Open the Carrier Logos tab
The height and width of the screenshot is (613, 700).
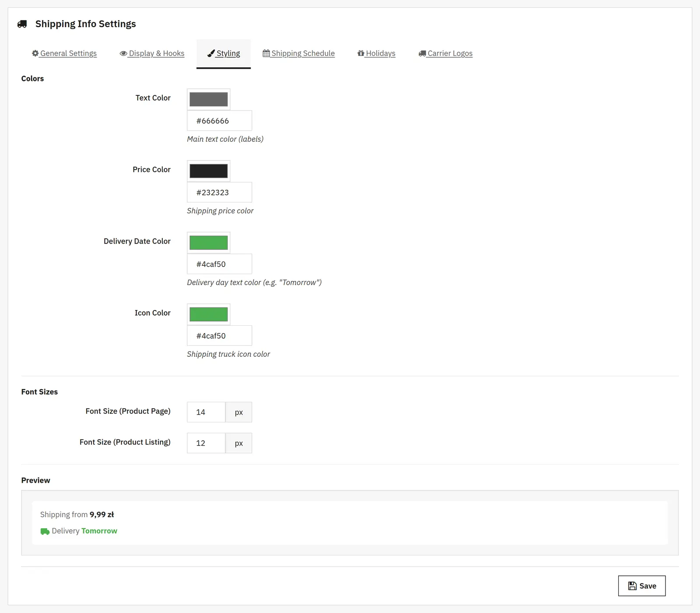pyautogui.click(x=445, y=53)
